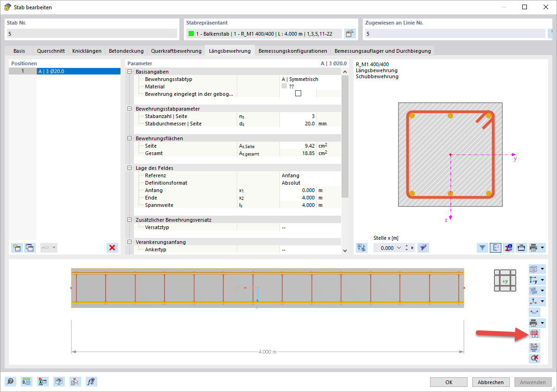Confirm with the OK button

pos(449,382)
